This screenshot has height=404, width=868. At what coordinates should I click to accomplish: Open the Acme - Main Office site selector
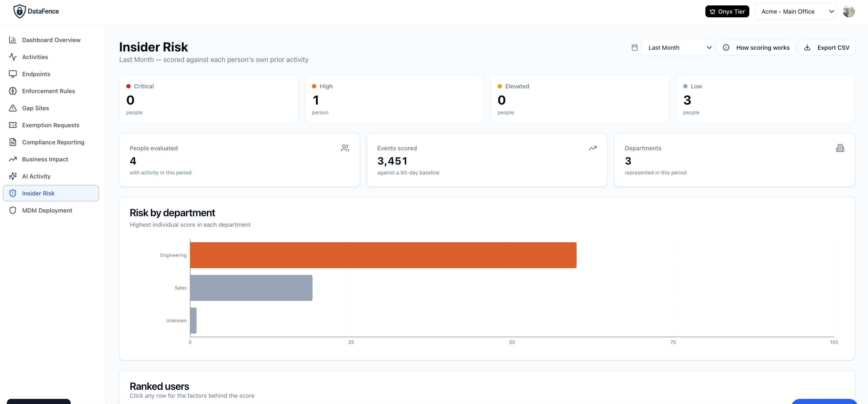tap(795, 11)
